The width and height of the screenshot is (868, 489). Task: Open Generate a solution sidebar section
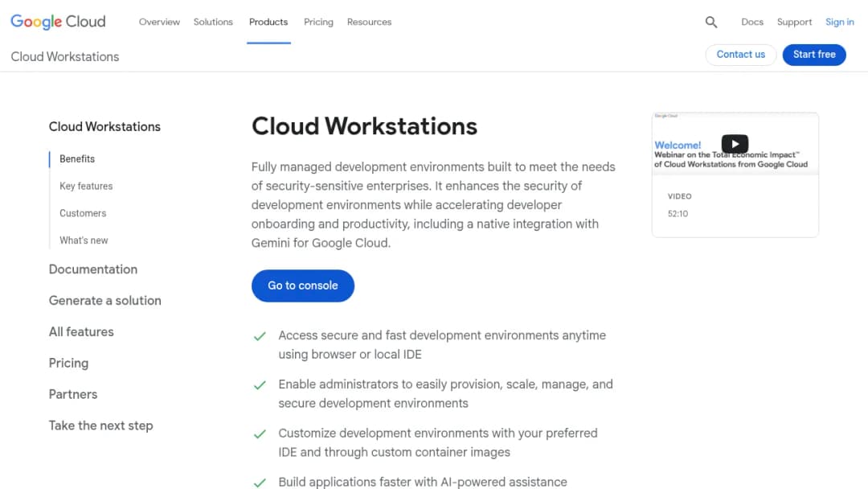105,301
